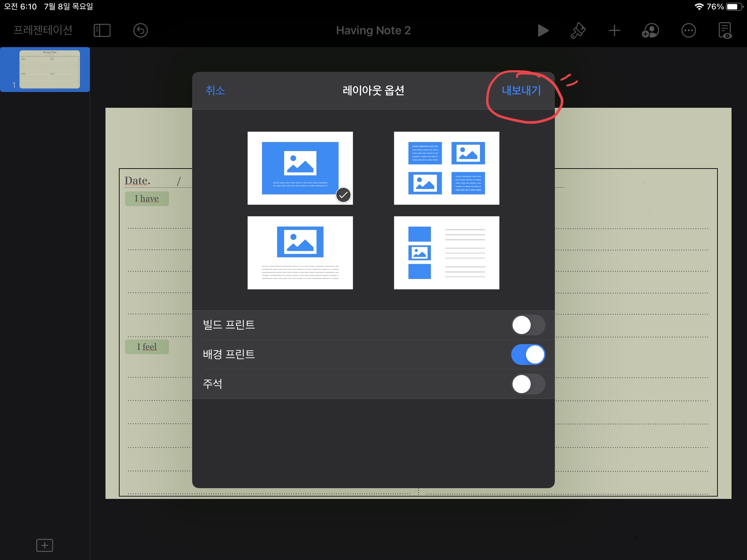The width and height of the screenshot is (747, 560).
Task: Choose the four-up grid layout
Action: (x=446, y=168)
